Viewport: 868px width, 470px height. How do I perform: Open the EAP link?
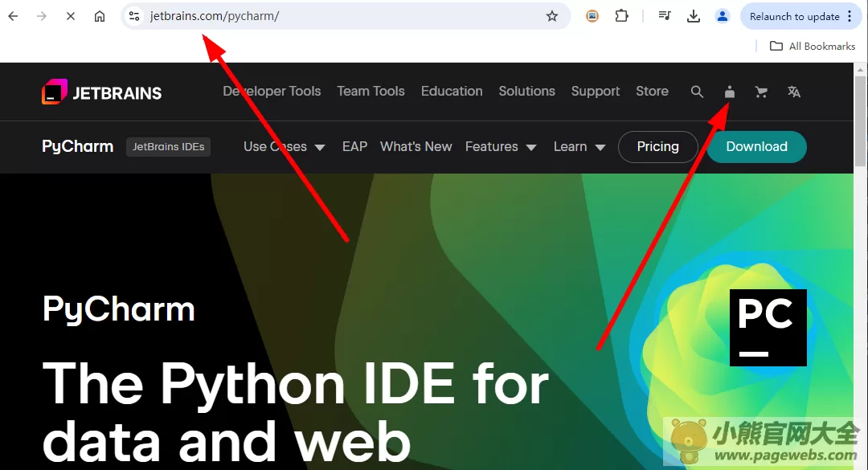point(355,147)
